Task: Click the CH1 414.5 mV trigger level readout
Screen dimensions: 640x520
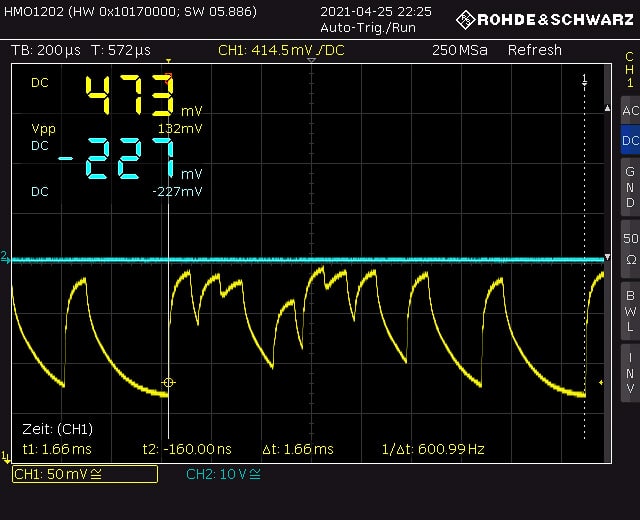Action: (281, 50)
